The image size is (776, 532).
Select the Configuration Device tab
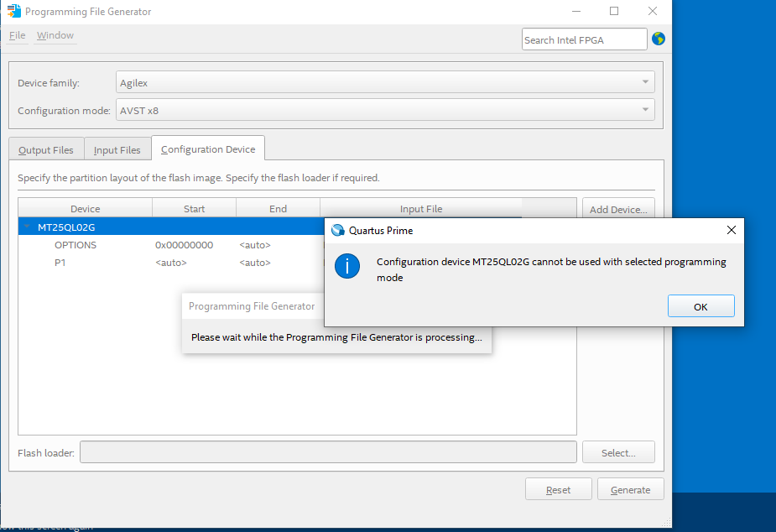pyautogui.click(x=208, y=149)
